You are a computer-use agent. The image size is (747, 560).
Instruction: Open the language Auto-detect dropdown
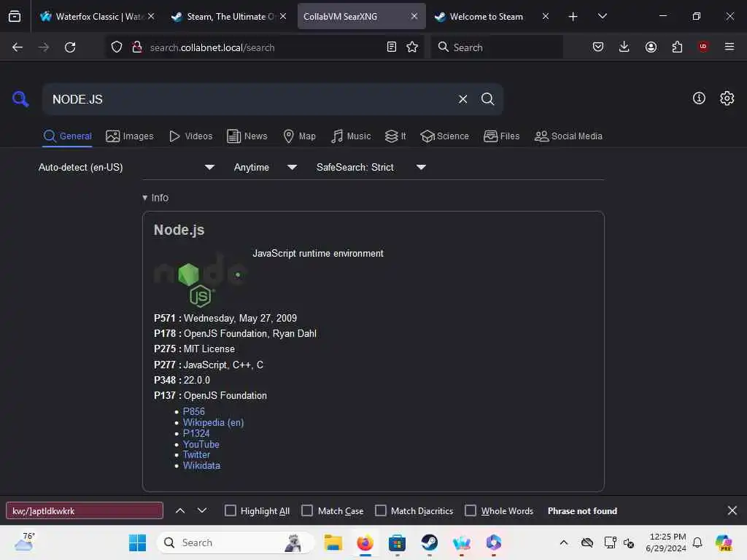tap(127, 168)
